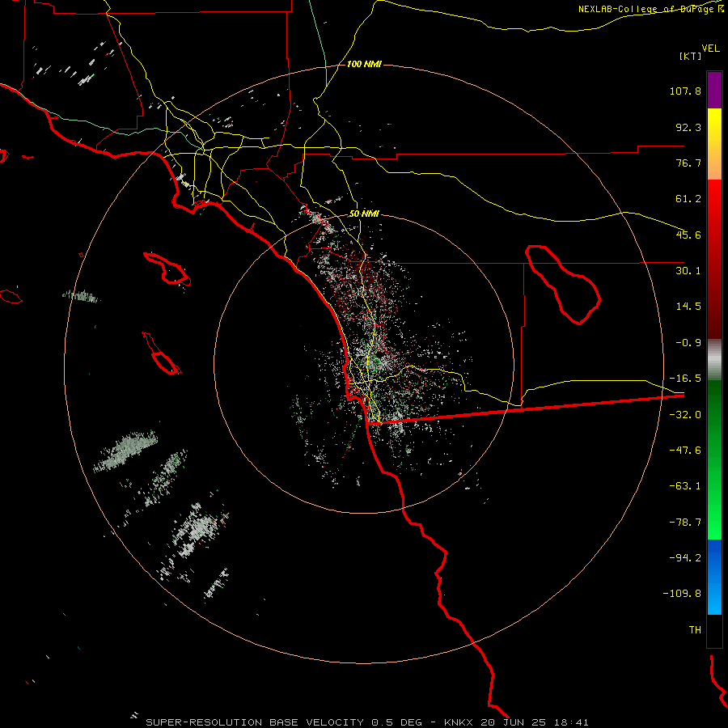Viewport: 728px width, 728px height.
Task: Click the -32.0 legend value
Action: [685, 415]
